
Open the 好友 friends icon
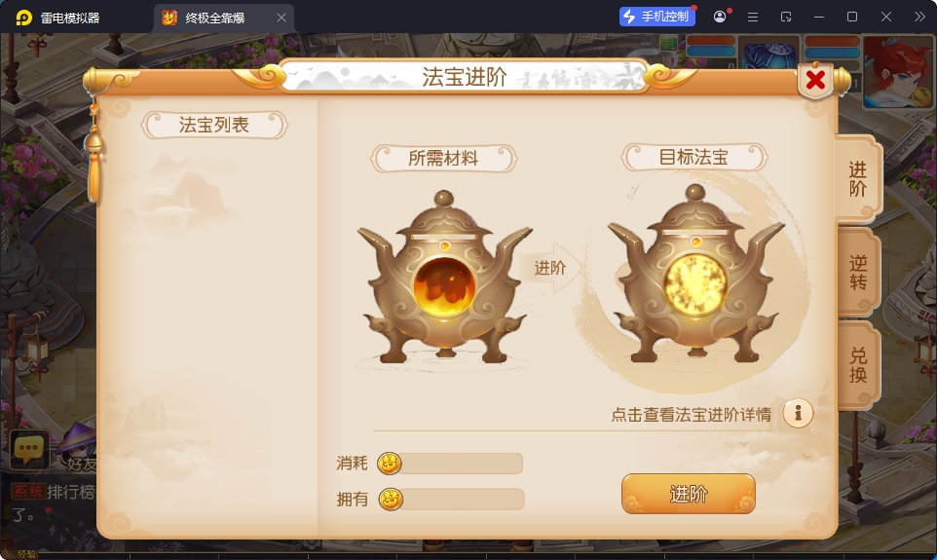78,447
